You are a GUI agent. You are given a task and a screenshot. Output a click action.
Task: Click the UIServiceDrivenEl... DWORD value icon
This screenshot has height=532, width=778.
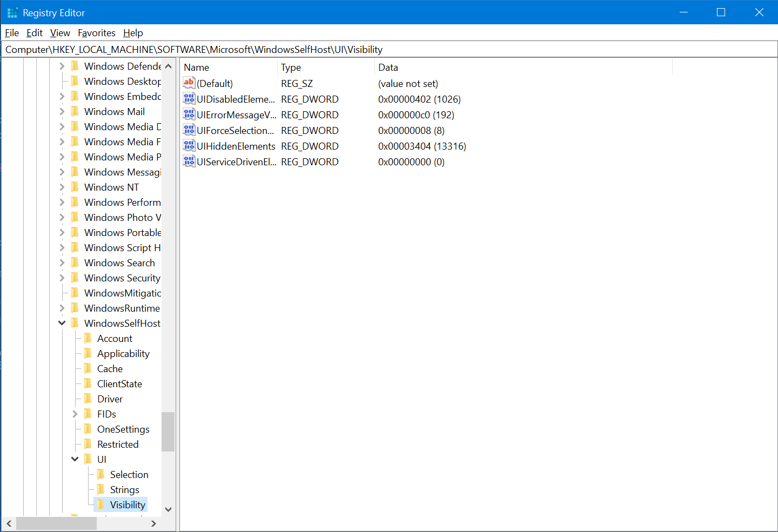pos(189,161)
